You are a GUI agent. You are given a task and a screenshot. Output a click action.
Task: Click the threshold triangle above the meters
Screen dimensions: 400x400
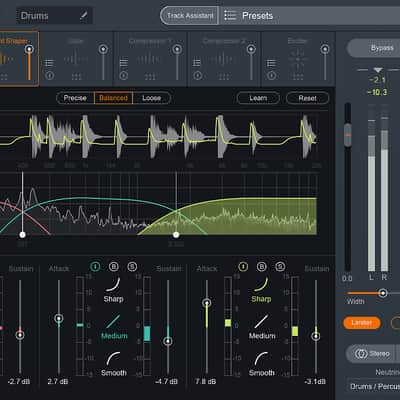(378, 70)
